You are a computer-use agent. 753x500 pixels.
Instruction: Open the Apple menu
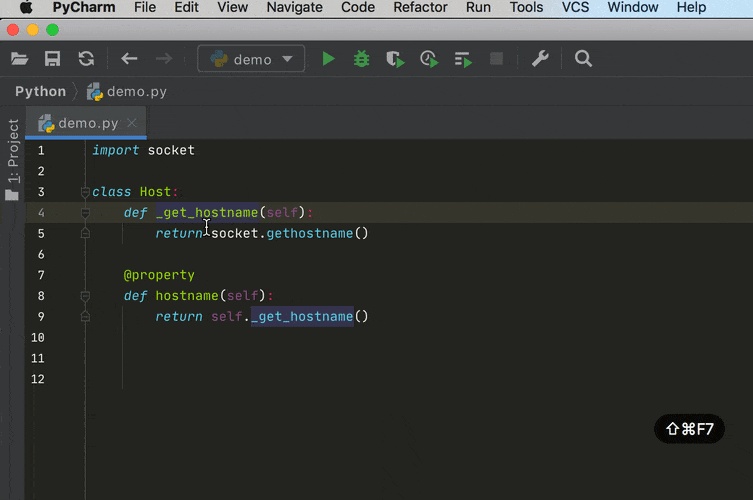26,7
